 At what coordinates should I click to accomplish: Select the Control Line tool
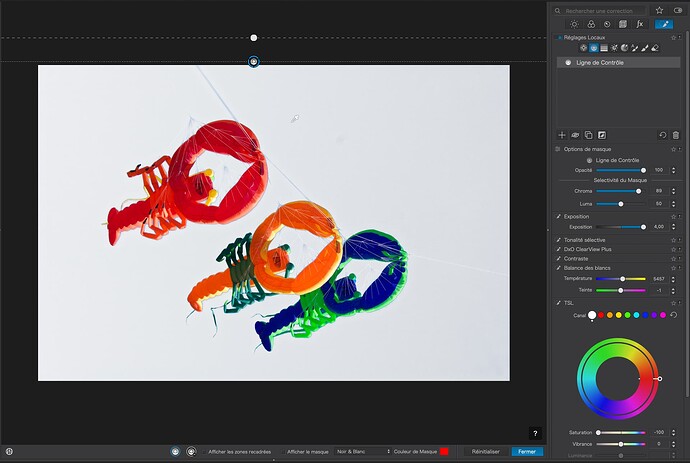594,48
